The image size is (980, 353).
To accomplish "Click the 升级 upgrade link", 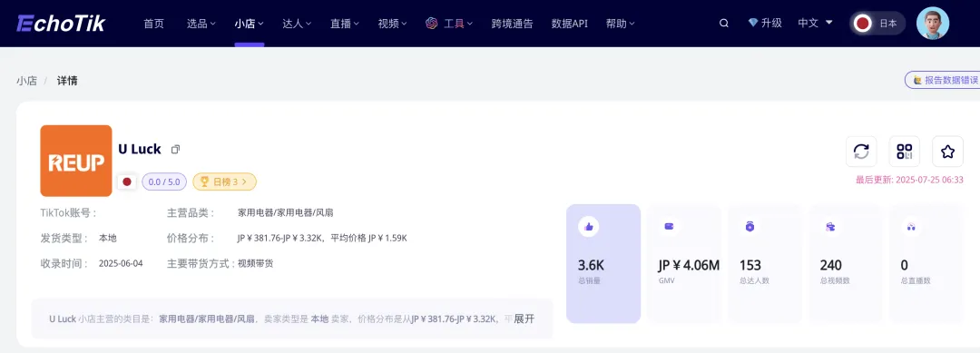I will click(x=771, y=23).
